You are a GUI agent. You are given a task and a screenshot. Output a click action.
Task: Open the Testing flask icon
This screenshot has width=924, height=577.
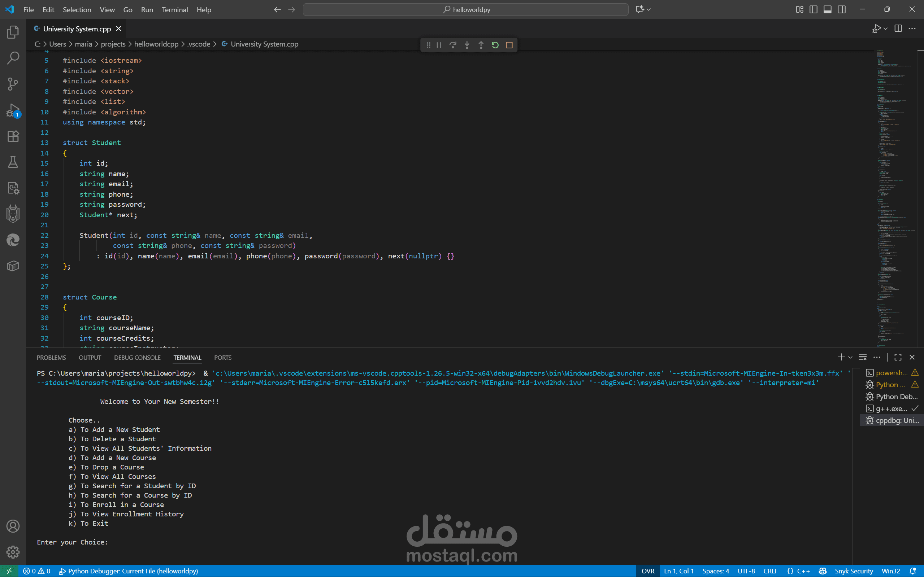(13, 162)
